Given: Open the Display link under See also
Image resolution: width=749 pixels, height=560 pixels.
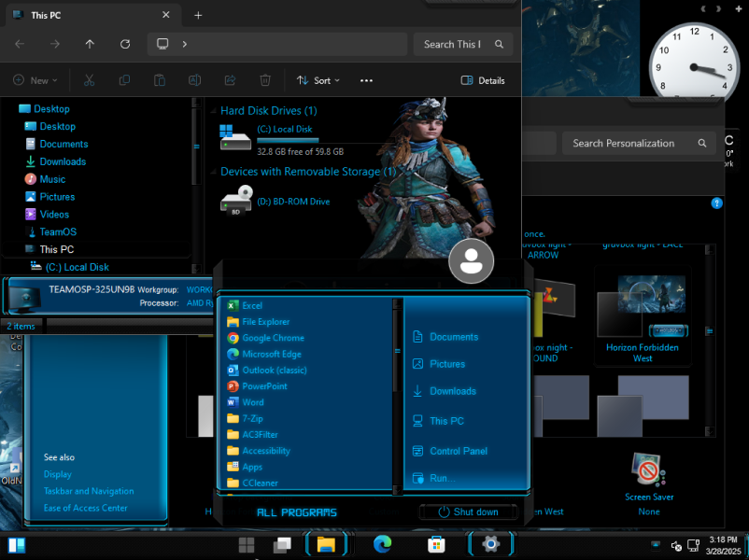Looking at the screenshot, I should tap(58, 474).
